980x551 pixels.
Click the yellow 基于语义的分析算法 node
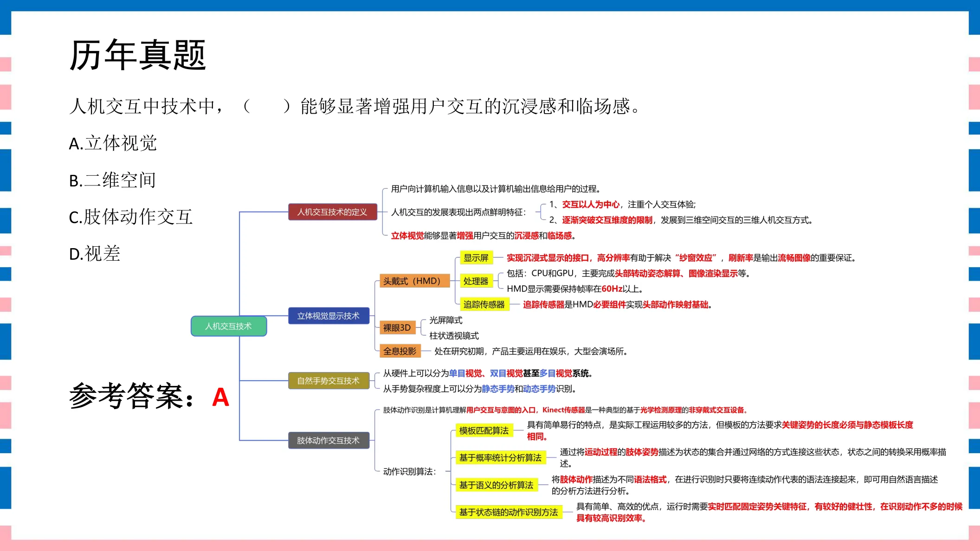point(496,485)
